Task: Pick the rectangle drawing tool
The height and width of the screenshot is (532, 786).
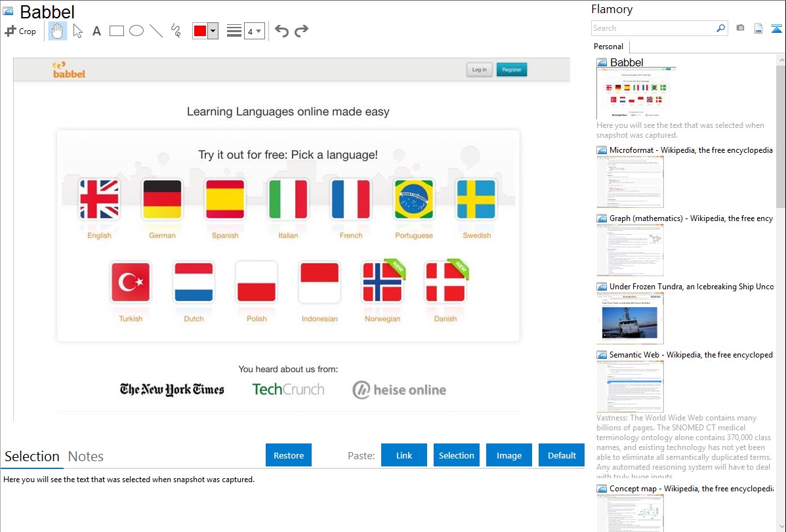Action: point(116,31)
